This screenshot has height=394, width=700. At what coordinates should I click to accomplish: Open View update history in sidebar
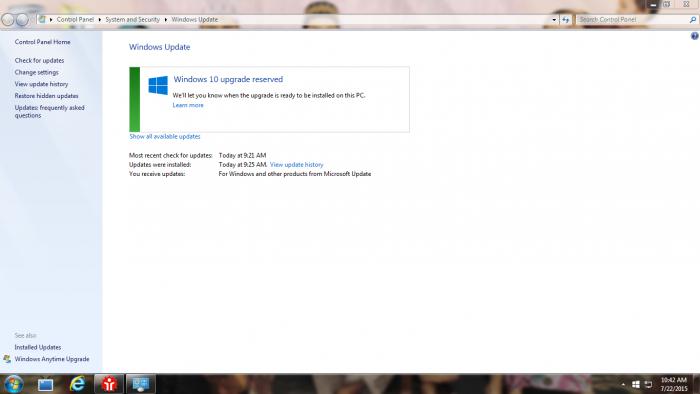pyautogui.click(x=41, y=84)
